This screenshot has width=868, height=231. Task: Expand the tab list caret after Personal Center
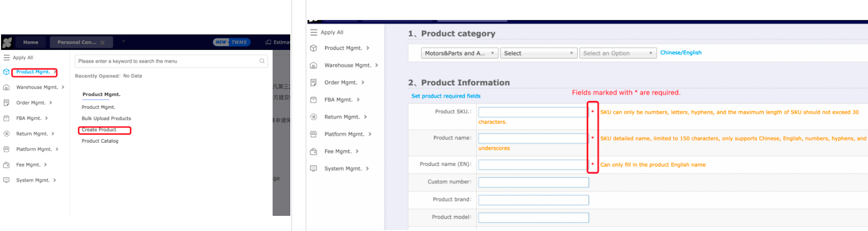(124, 41)
